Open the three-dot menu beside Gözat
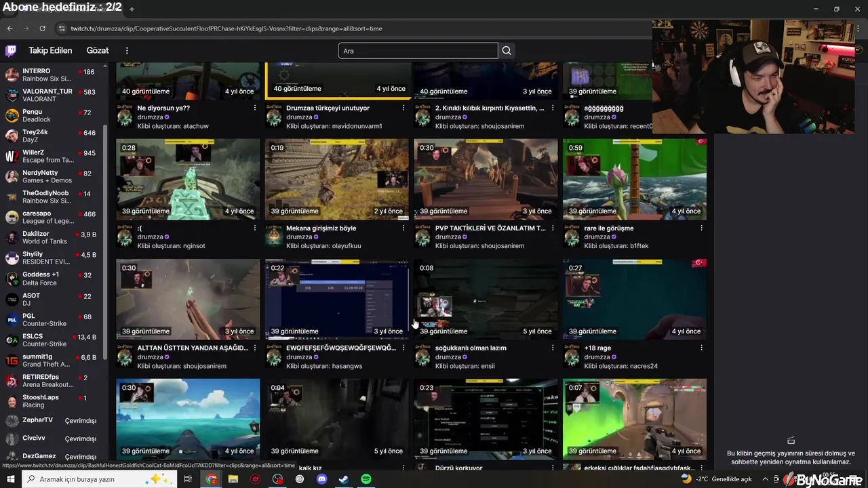The image size is (868, 488). tap(127, 51)
